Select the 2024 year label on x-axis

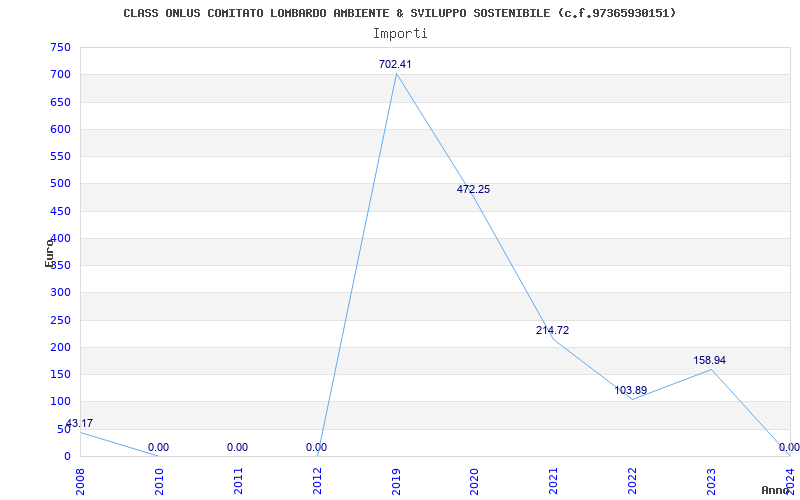point(790,481)
